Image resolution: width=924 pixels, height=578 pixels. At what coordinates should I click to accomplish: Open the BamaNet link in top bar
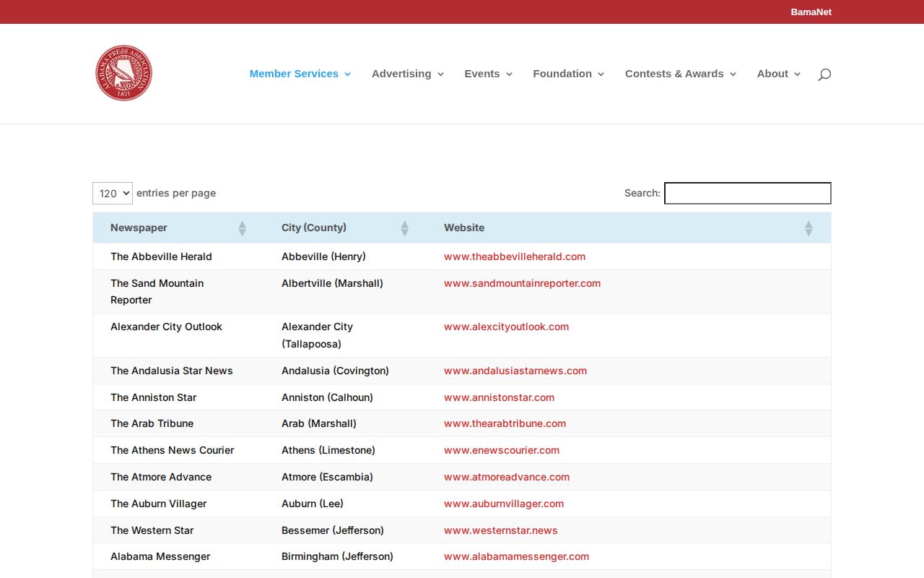click(811, 12)
